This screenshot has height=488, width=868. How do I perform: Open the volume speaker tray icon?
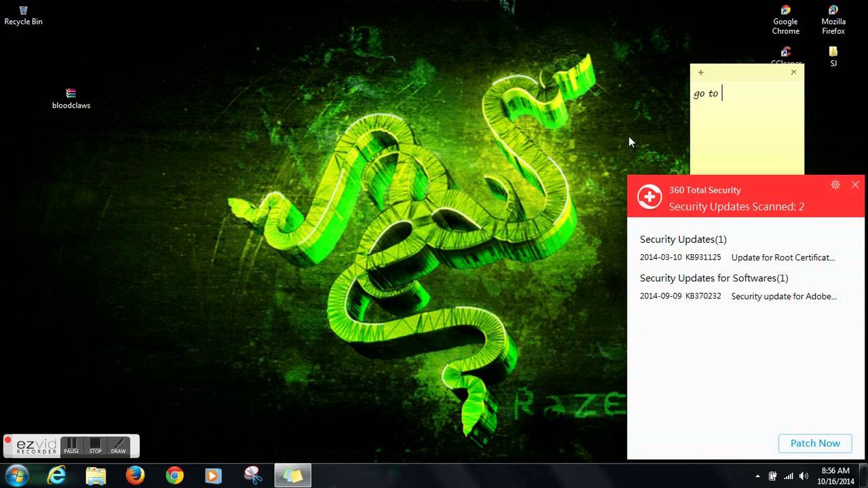pos(804,476)
